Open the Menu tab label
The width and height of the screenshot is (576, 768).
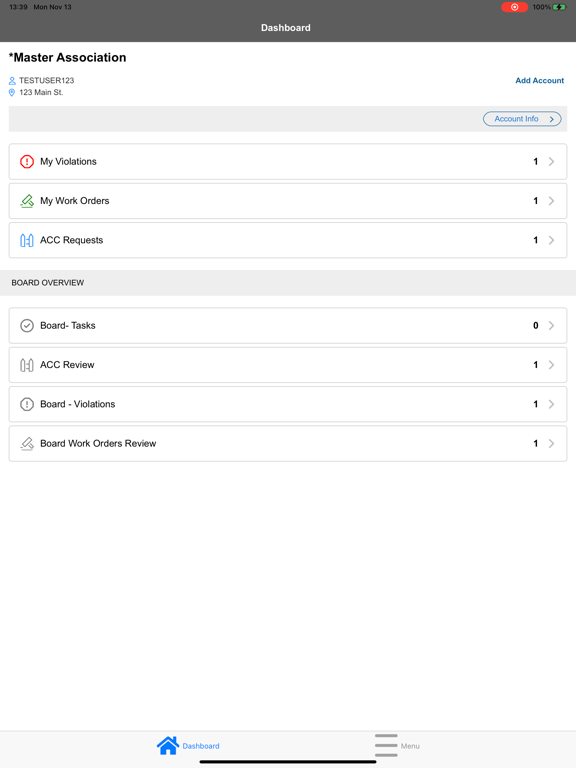coord(410,746)
